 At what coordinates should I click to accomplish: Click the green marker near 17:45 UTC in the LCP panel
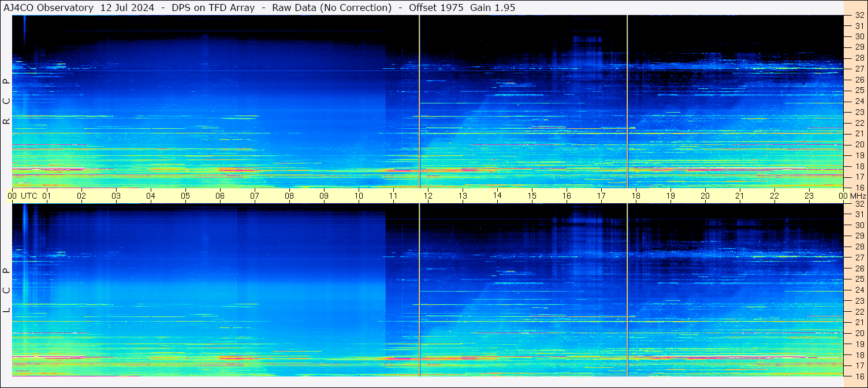tap(627, 290)
